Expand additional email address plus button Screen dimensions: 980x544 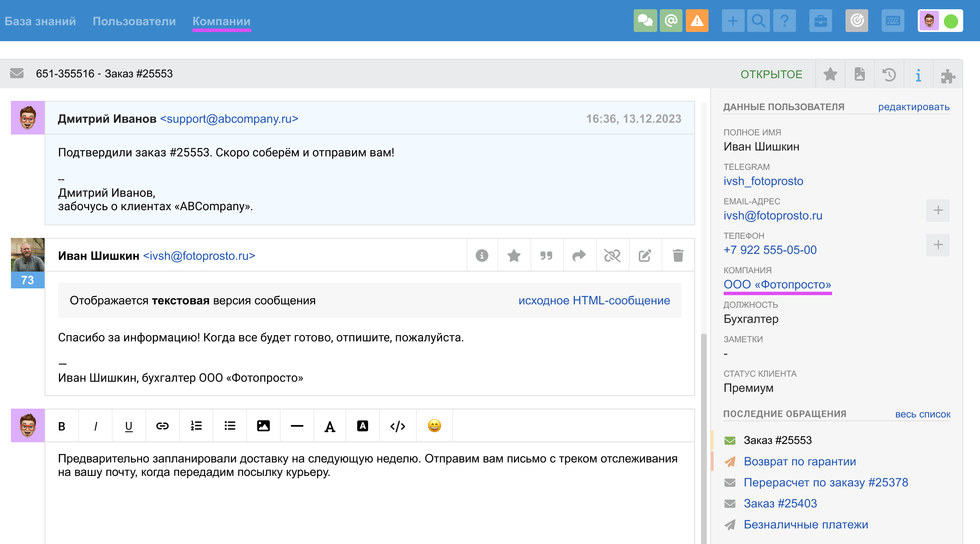(x=938, y=210)
